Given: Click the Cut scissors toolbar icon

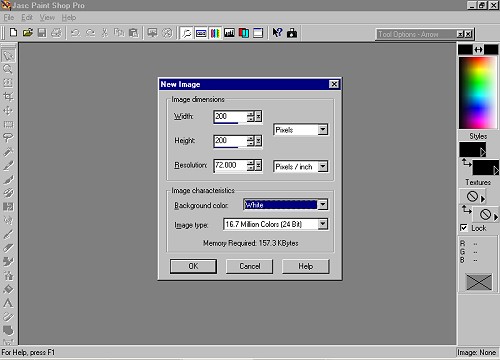Looking at the screenshot, I should click(105, 33).
